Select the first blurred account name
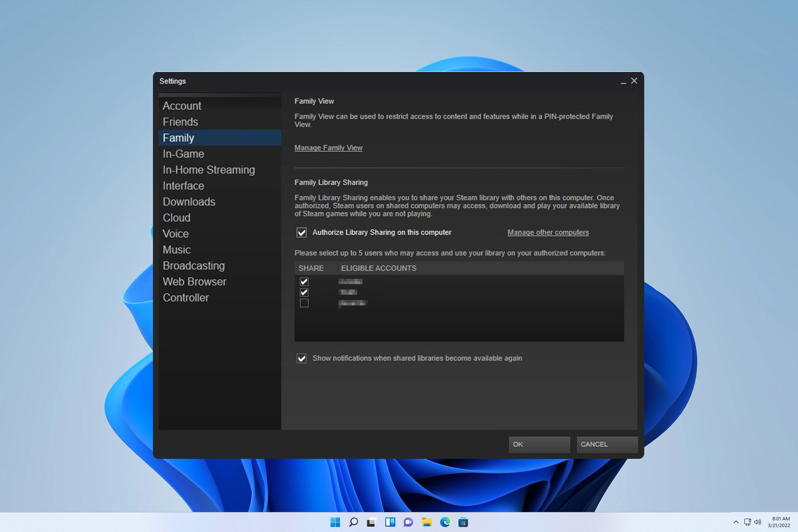Image resolution: width=798 pixels, height=532 pixels. point(350,282)
